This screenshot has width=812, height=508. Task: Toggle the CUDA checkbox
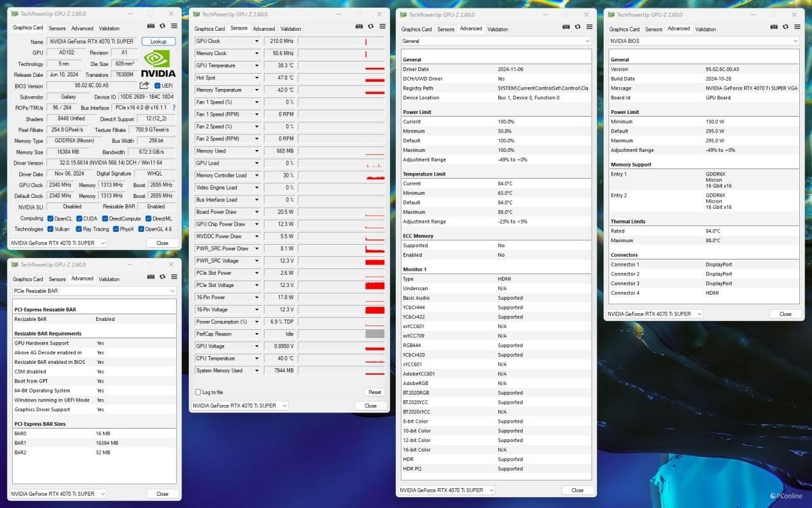78,218
